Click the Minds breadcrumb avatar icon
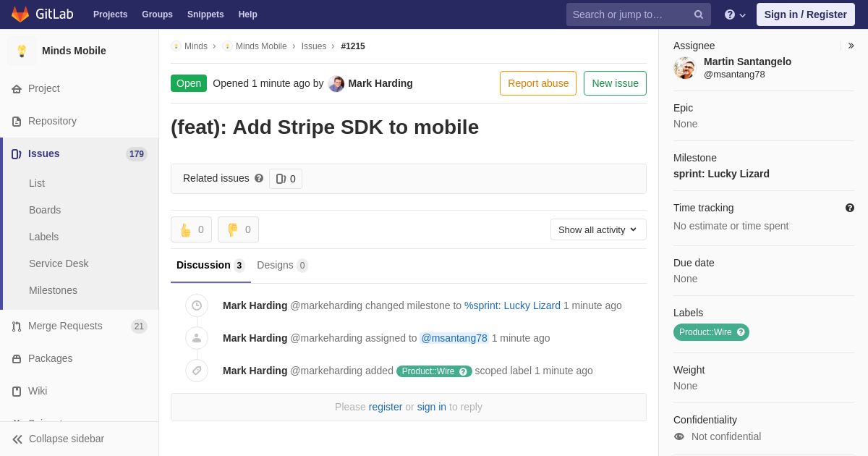868x456 pixels. (x=176, y=46)
